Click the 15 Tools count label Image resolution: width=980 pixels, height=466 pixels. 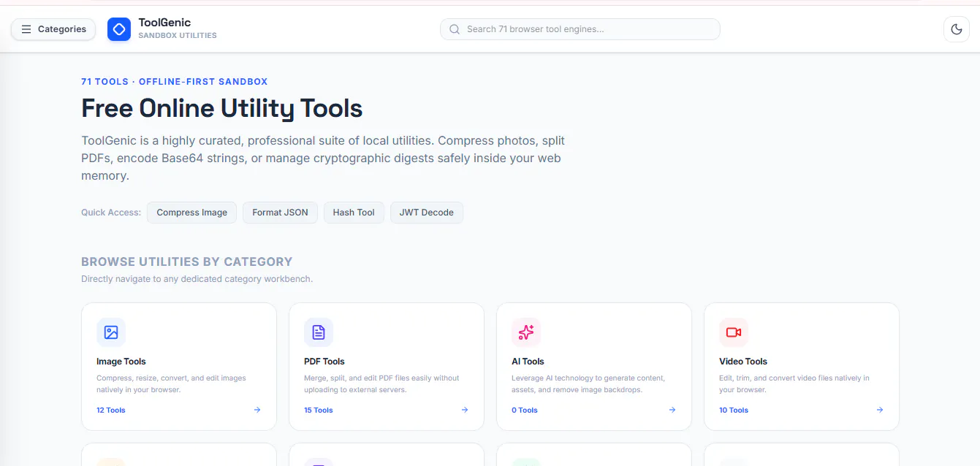[x=319, y=410]
